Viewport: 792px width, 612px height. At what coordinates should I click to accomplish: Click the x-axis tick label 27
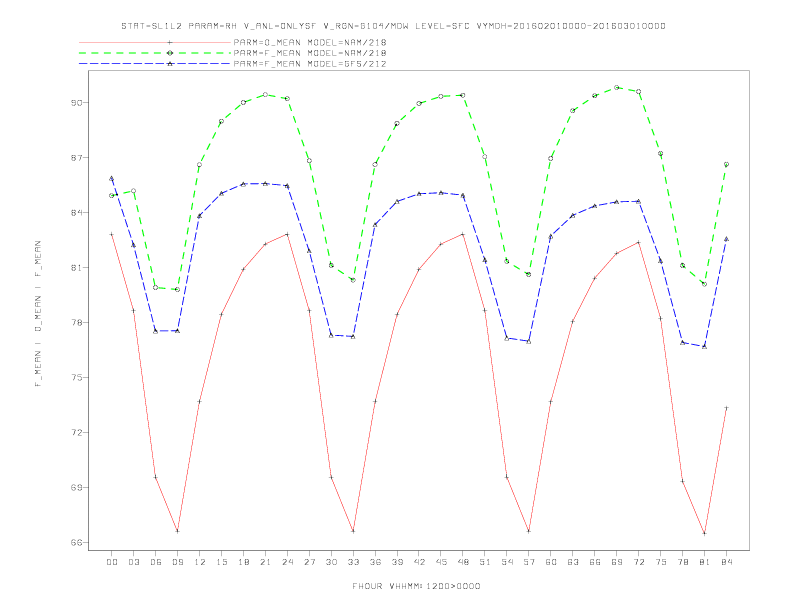point(309,562)
